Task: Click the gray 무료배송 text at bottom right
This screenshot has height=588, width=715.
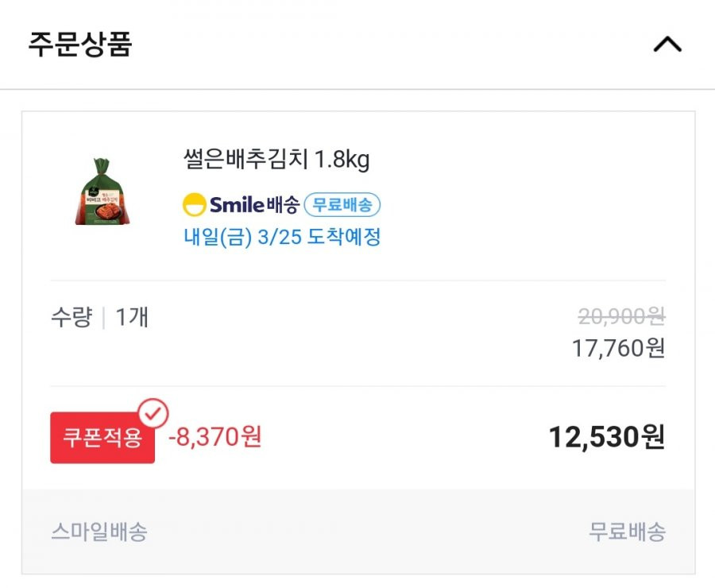Action: (x=627, y=532)
